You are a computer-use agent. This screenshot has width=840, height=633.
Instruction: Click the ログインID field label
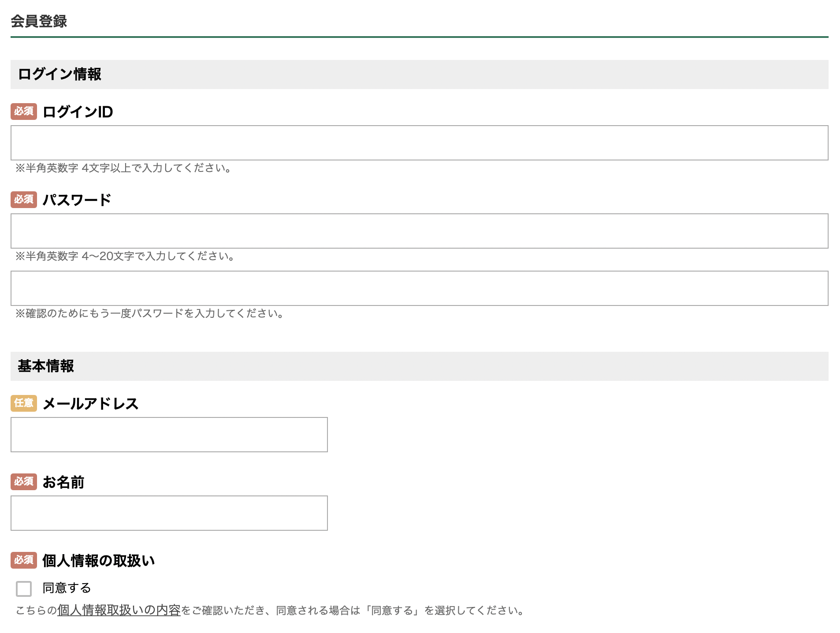click(x=78, y=112)
